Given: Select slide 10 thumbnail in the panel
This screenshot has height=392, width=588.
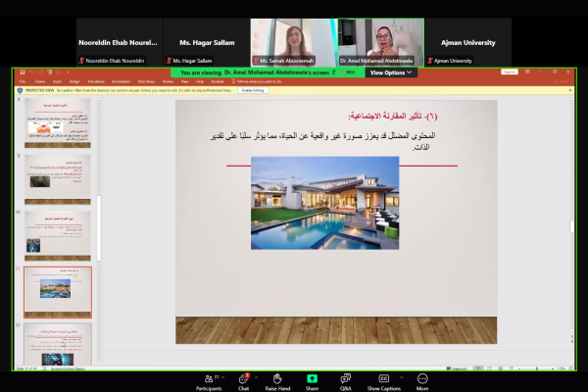Looking at the screenshot, I should 58,236.
